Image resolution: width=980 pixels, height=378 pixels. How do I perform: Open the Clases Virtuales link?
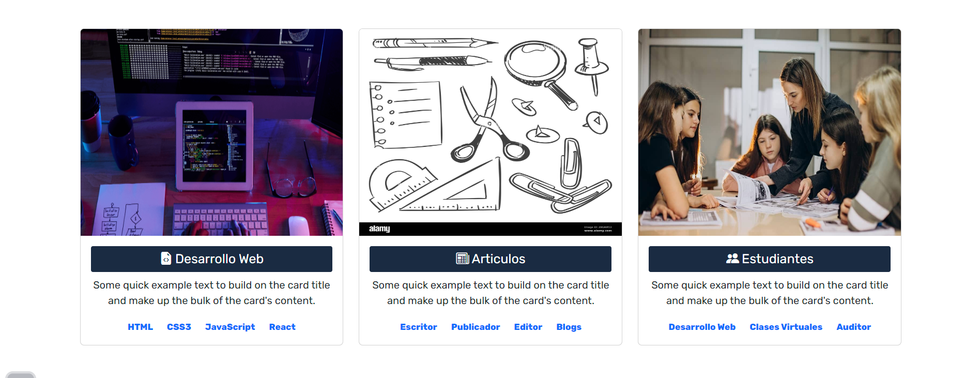786,327
